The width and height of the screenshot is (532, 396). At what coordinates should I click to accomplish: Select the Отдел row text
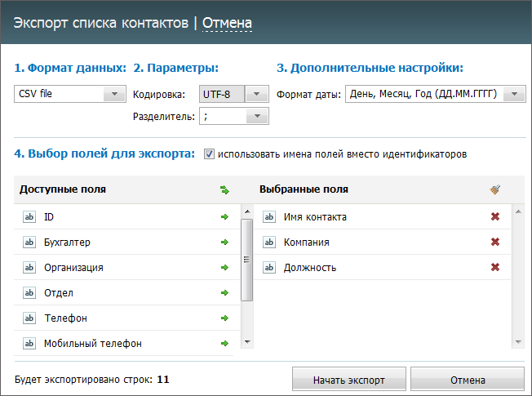pos(59,293)
